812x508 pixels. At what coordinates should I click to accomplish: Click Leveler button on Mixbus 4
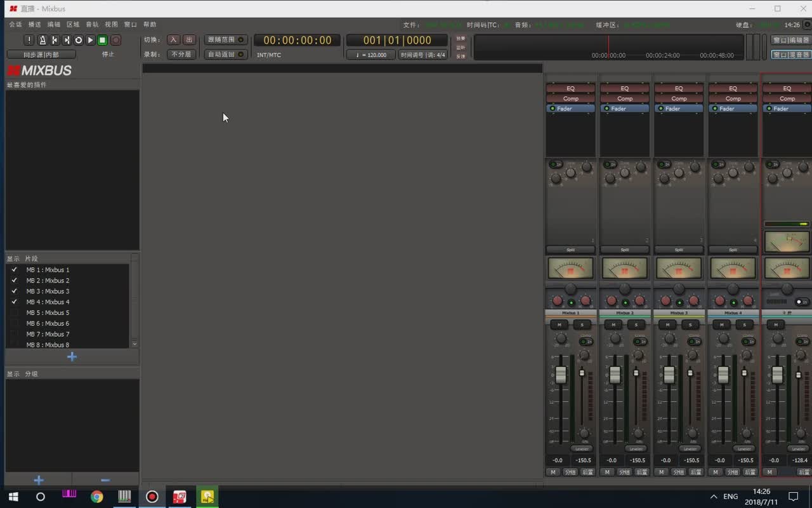pyautogui.click(x=744, y=449)
